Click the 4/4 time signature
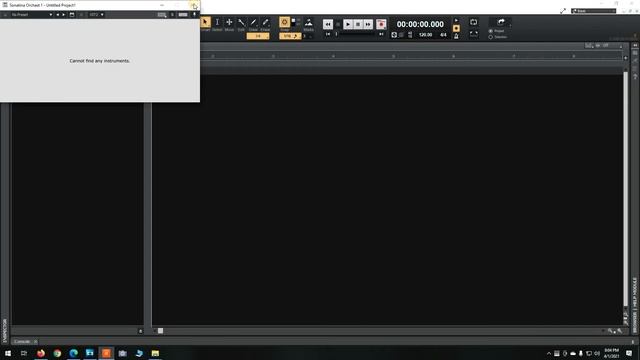640x360 pixels. [x=443, y=35]
